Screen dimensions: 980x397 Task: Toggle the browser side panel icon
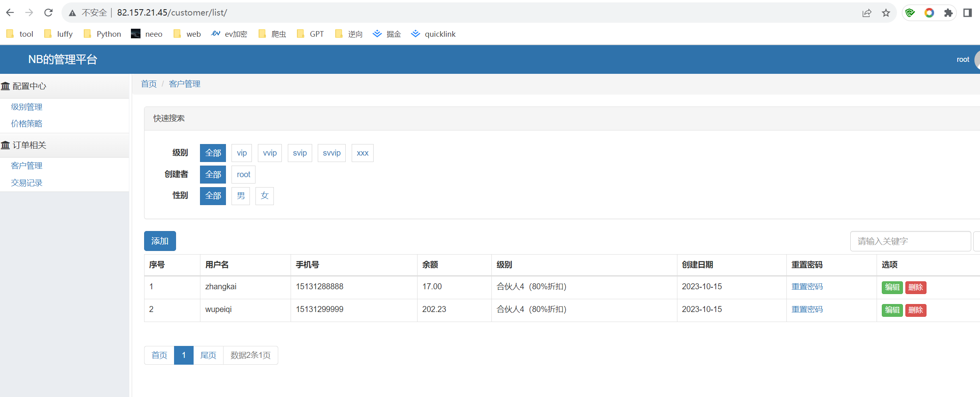[967, 13]
